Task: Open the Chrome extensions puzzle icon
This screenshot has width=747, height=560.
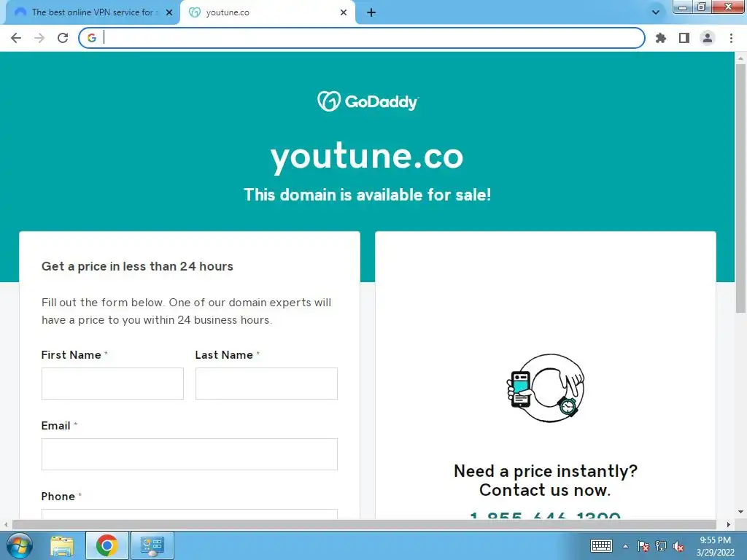Action: [x=661, y=38]
